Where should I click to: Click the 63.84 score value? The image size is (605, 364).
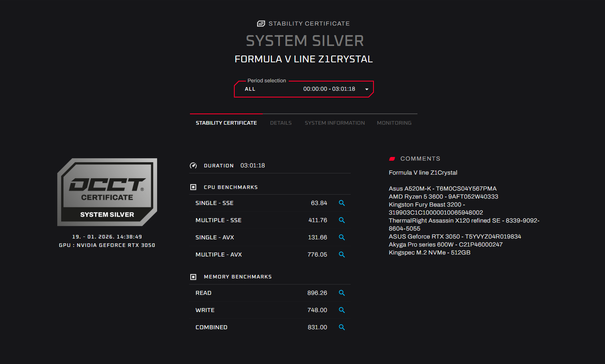pyautogui.click(x=319, y=203)
